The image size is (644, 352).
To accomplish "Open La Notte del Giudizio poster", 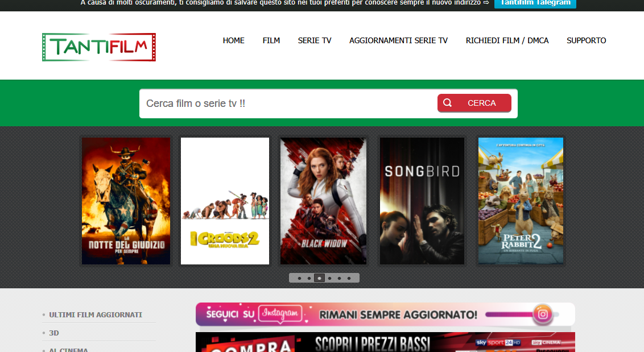I will 126,201.
